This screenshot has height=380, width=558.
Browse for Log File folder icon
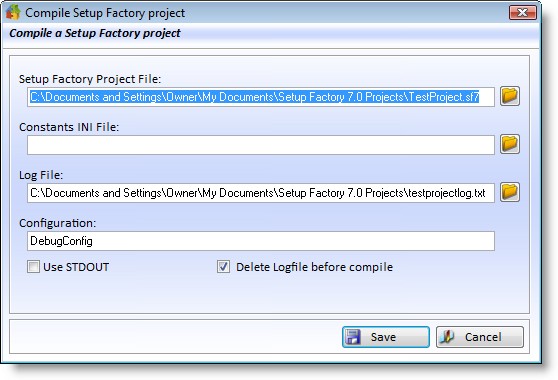pyautogui.click(x=510, y=192)
